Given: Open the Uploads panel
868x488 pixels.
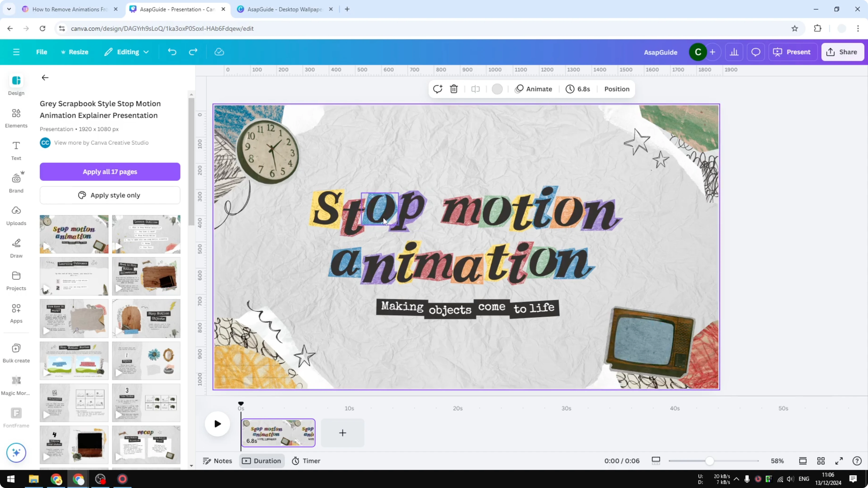Looking at the screenshot, I should (16, 215).
